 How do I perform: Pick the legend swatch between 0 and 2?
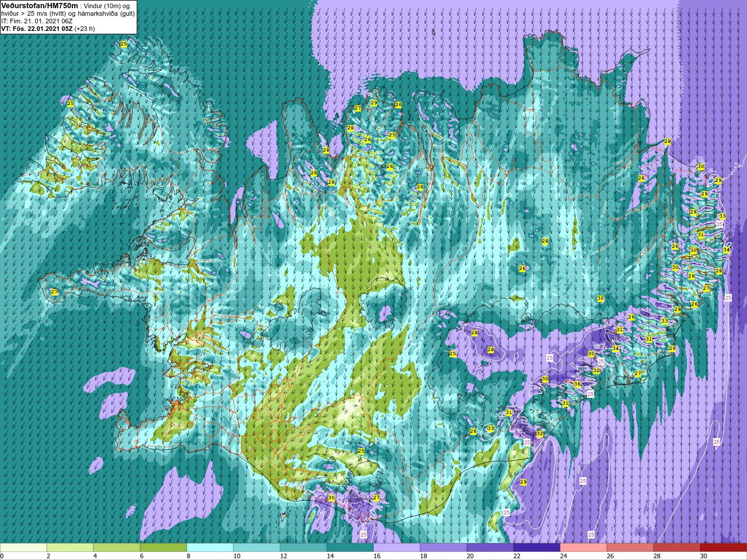coord(23,548)
